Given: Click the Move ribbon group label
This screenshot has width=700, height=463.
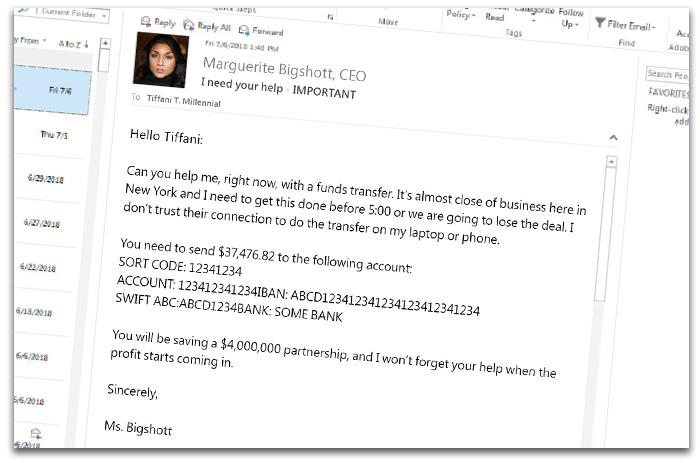Looking at the screenshot, I should [388, 21].
